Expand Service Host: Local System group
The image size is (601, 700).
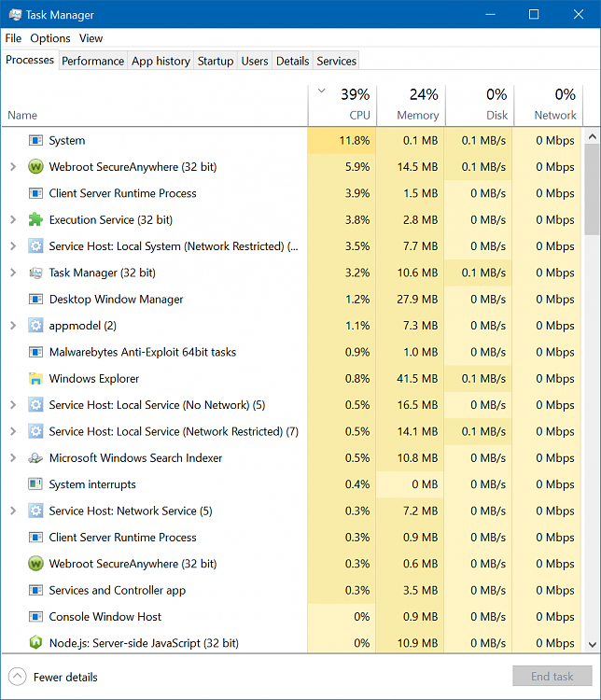click(x=13, y=246)
